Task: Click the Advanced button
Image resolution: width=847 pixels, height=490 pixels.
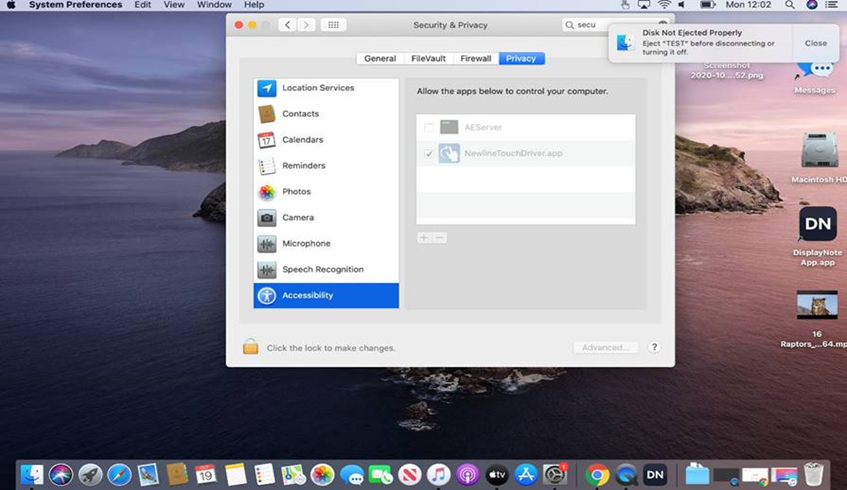Action: coord(605,348)
